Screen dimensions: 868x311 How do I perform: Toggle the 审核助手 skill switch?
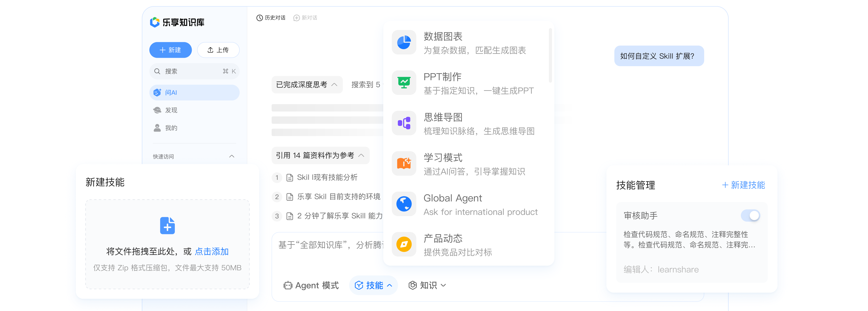pyautogui.click(x=750, y=215)
